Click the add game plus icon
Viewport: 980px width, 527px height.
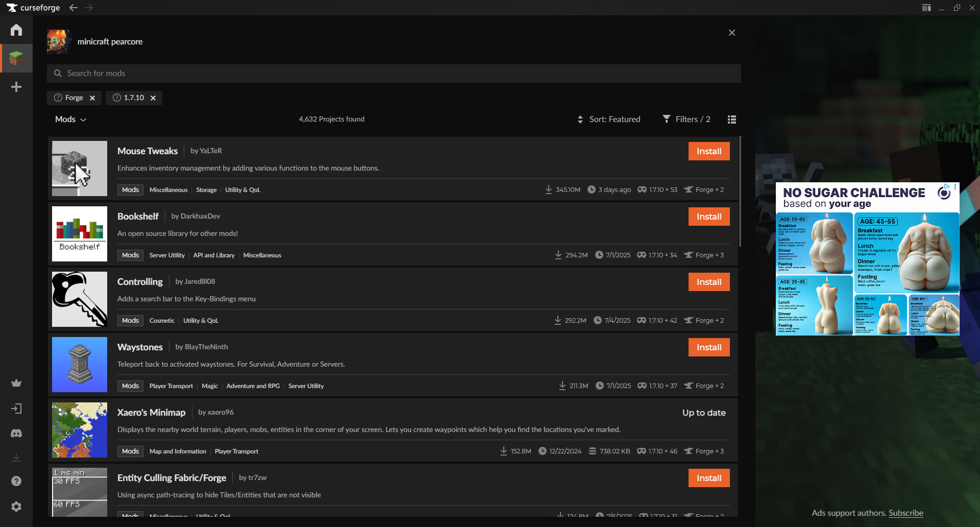coord(16,87)
